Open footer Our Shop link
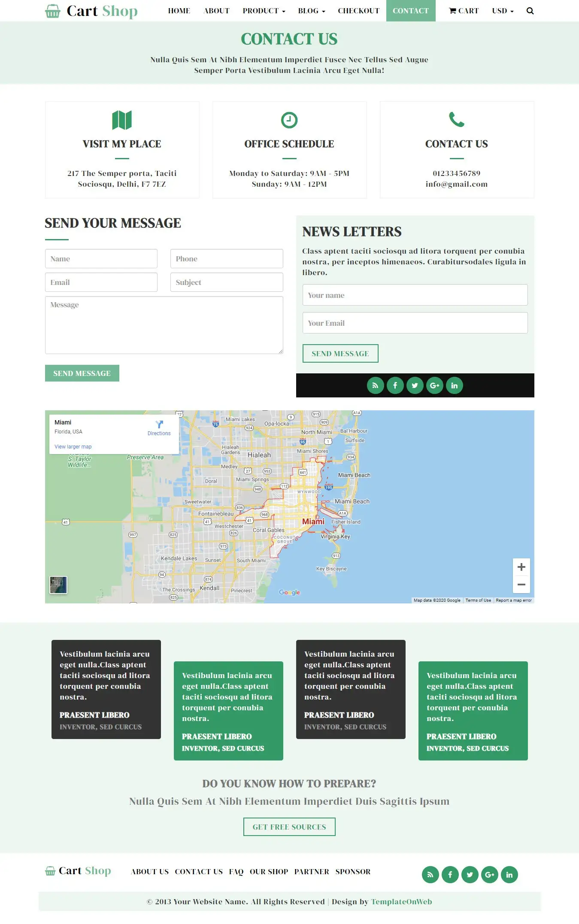 click(269, 872)
